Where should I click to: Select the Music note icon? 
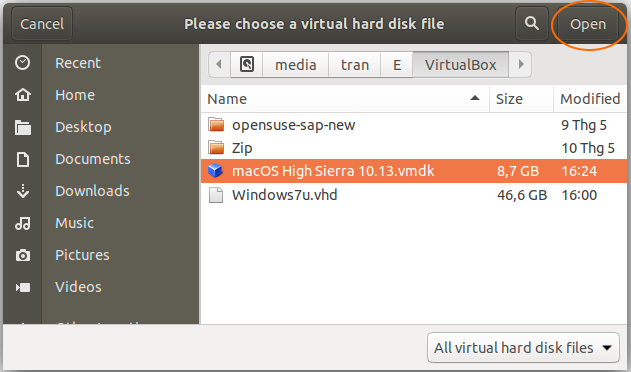pyautogui.click(x=23, y=223)
